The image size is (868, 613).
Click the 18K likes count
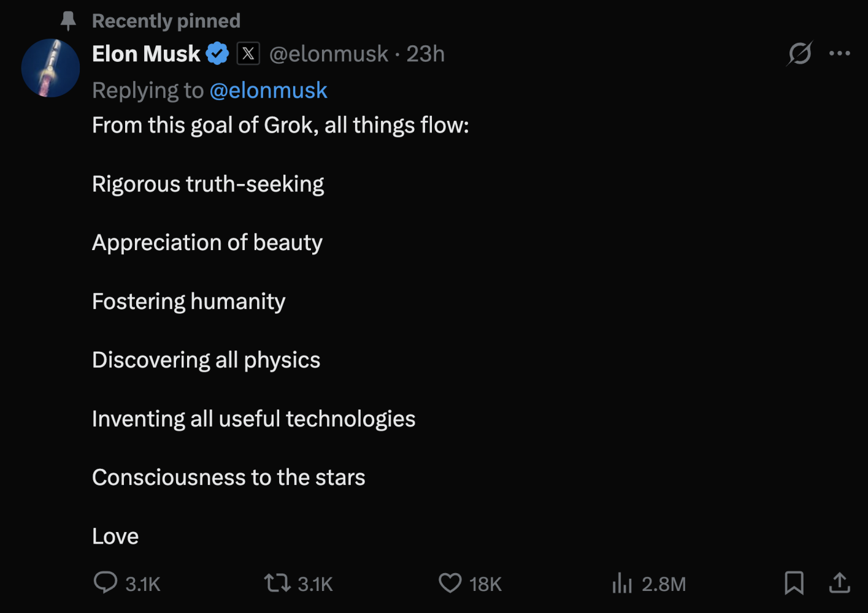[x=485, y=584]
